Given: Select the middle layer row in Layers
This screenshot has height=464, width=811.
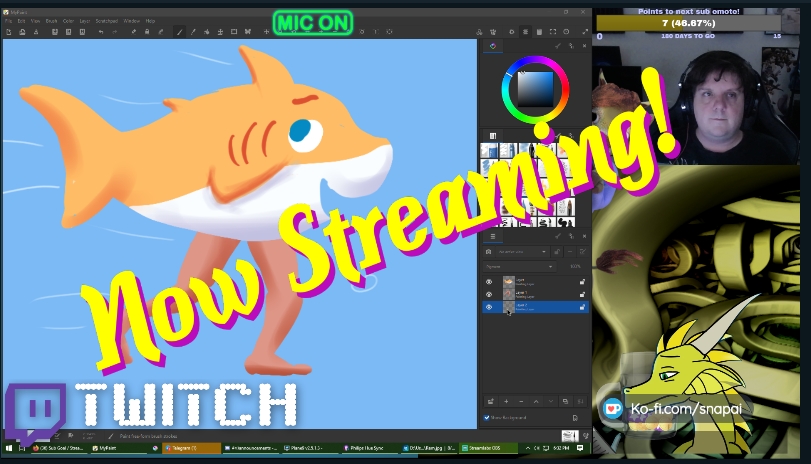Looking at the screenshot, I should point(535,294).
